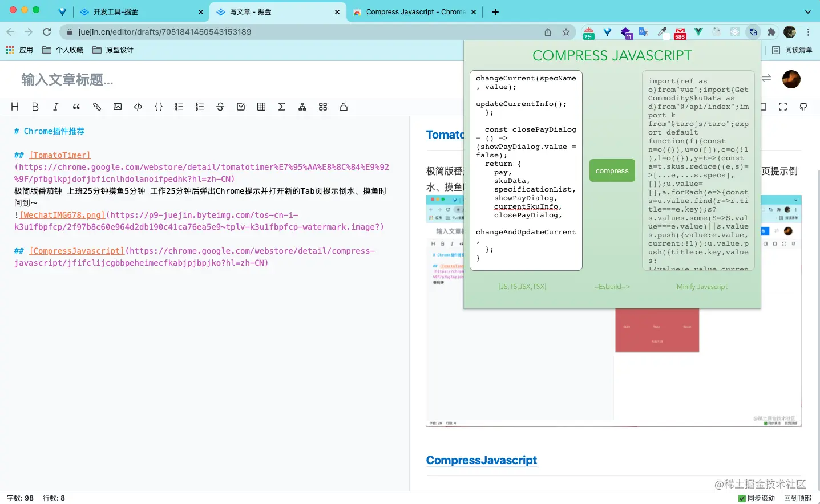Open the Juejin user avatar in the editor header
The width and height of the screenshot is (820, 504).
tap(791, 79)
